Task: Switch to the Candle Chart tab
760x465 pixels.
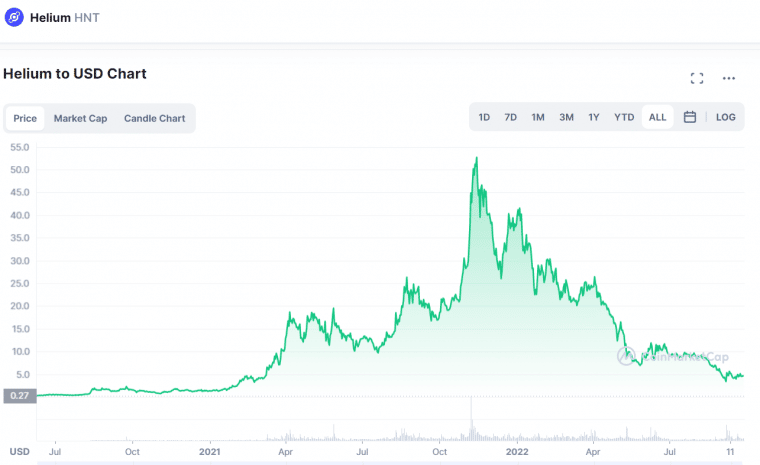Action: coord(155,118)
